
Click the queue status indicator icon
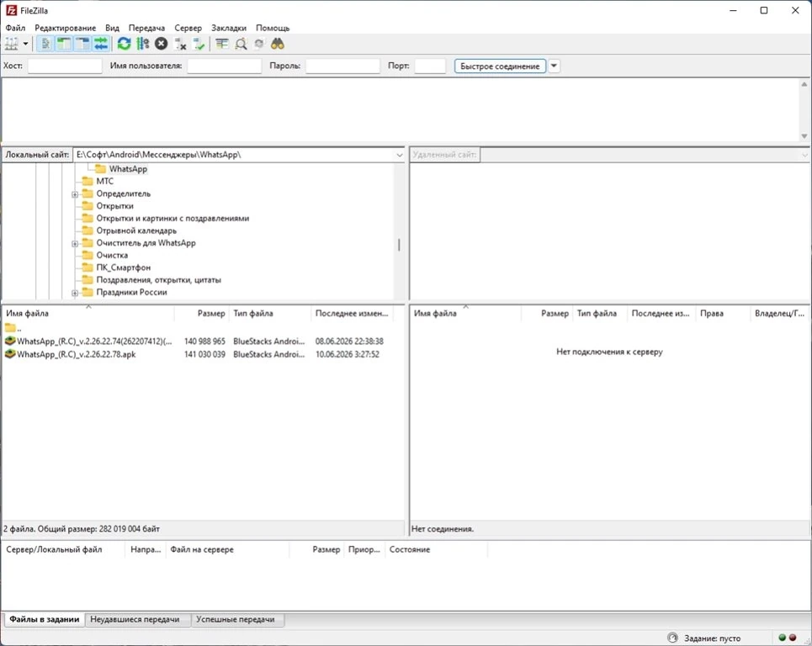pyautogui.click(x=672, y=638)
